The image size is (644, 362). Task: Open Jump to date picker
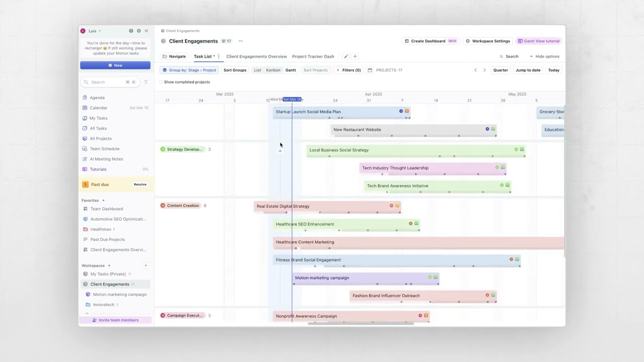click(528, 70)
